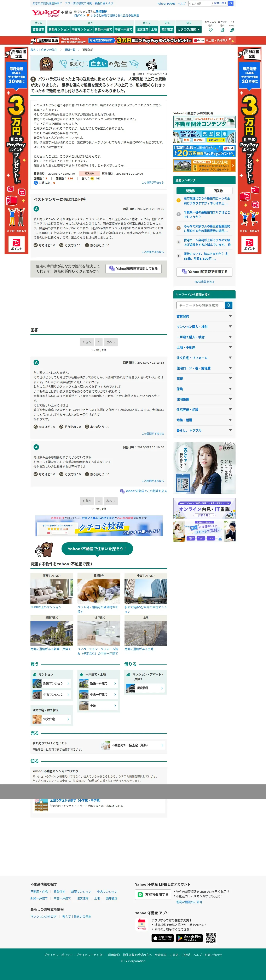
Task: Expand 地盤・耐震 category
Action: coord(204,420)
